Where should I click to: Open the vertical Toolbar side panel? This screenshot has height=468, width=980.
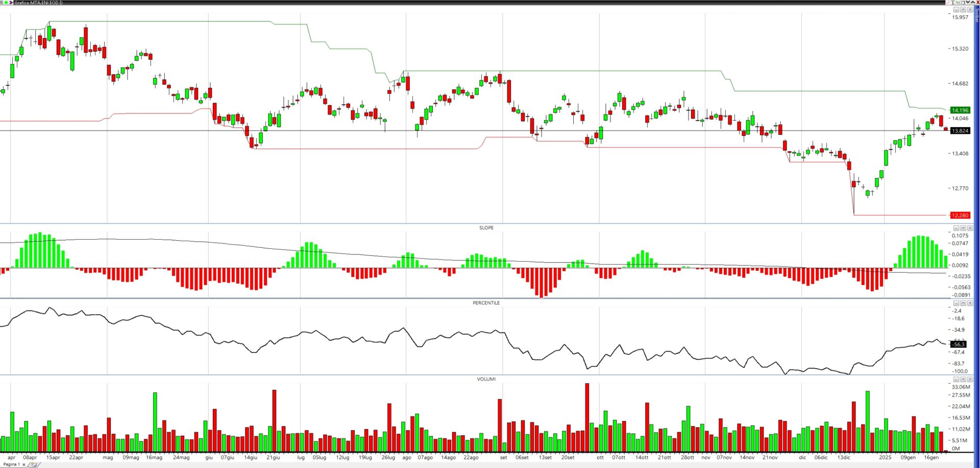tap(977, 15)
